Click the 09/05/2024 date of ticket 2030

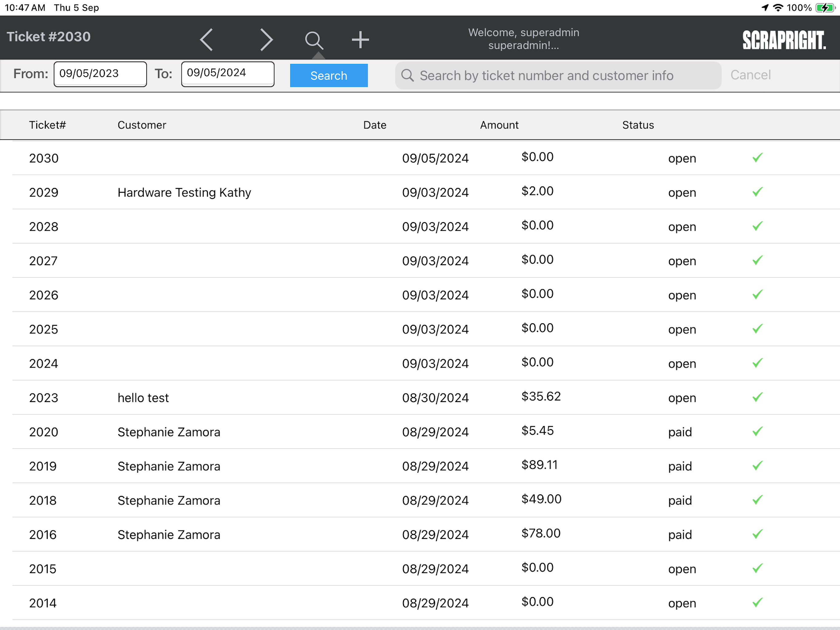(x=435, y=158)
